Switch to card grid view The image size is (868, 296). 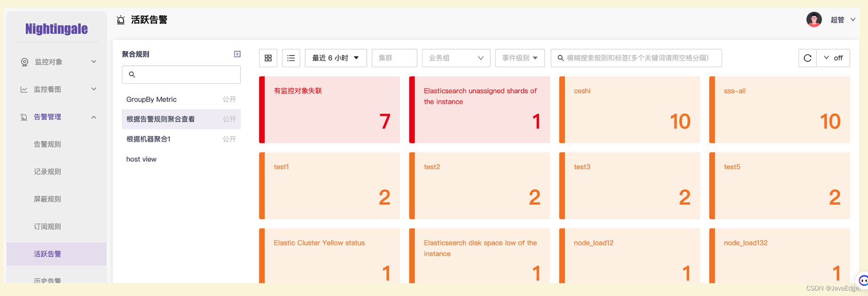click(268, 58)
